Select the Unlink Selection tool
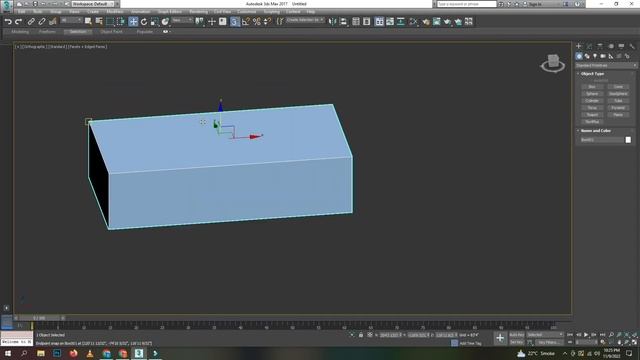 coord(42,22)
